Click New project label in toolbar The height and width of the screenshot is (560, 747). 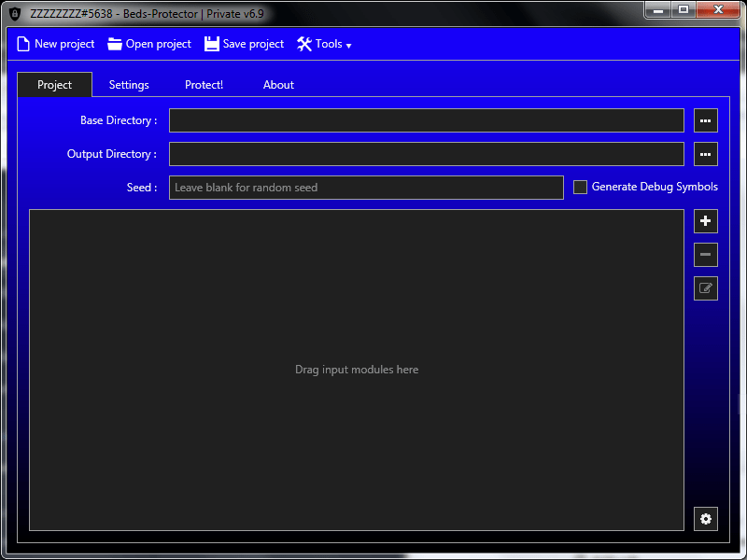pyautogui.click(x=64, y=44)
